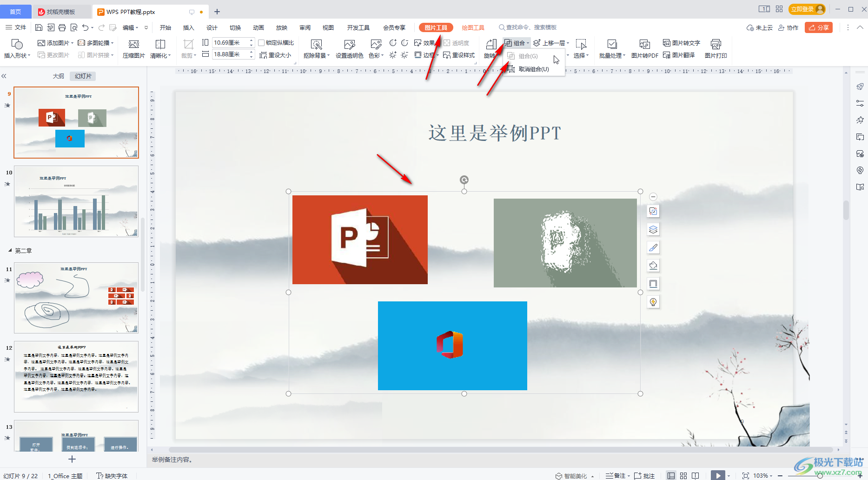
Task: Click the collapse panel double-arrow icon
Action: pos(4,76)
